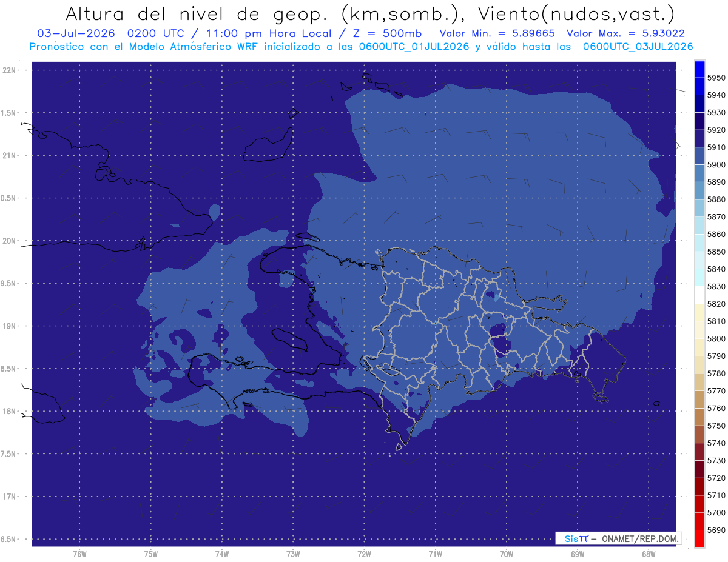Click the '5770' colorbar label
Screen dimensions: 728x562
click(716, 391)
